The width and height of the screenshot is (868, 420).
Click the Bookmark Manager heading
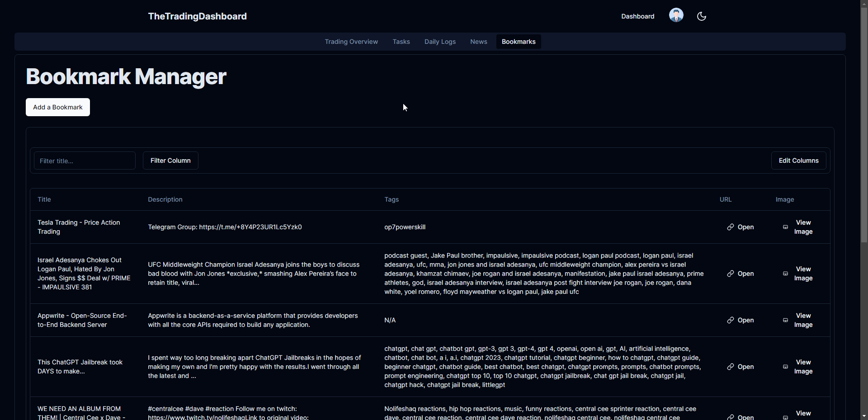click(x=126, y=76)
